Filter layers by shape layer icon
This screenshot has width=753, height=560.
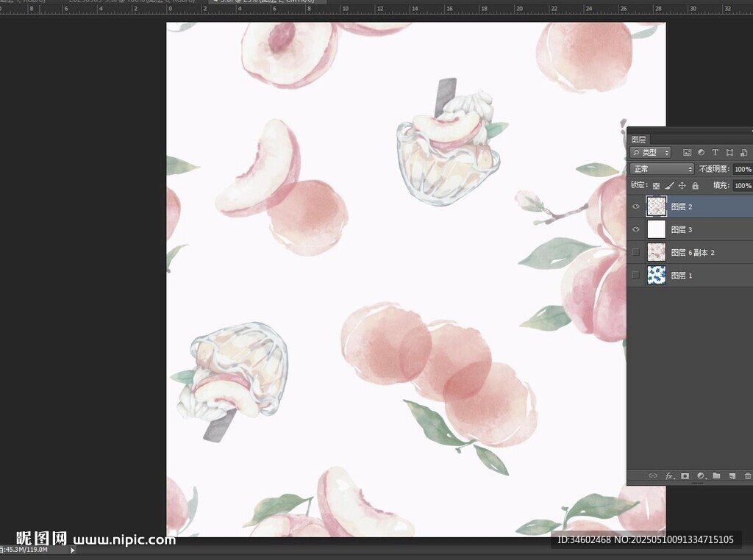(x=729, y=153)
